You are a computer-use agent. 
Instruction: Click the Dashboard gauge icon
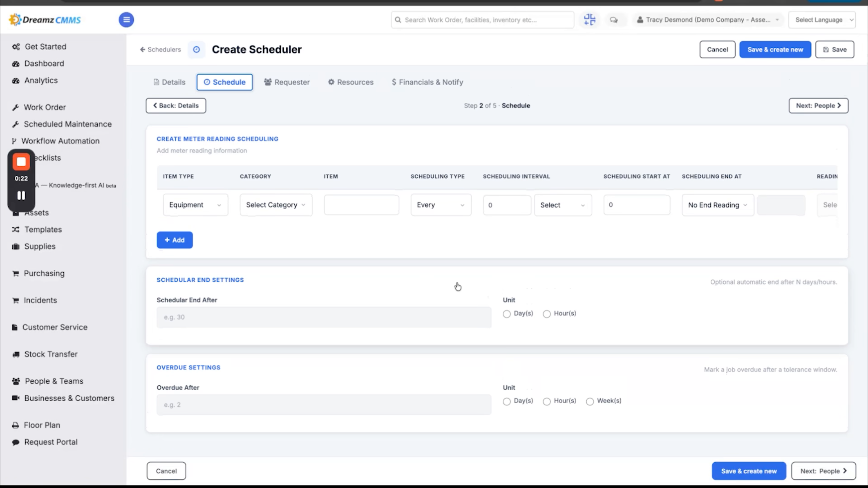pyautogui.click(x=16, y=64)
